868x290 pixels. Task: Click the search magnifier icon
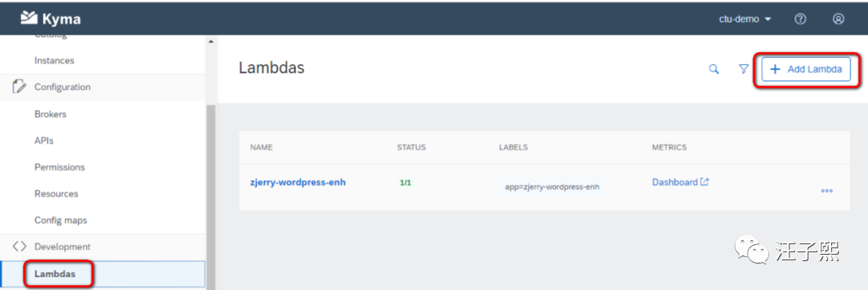tap(714, 69)
